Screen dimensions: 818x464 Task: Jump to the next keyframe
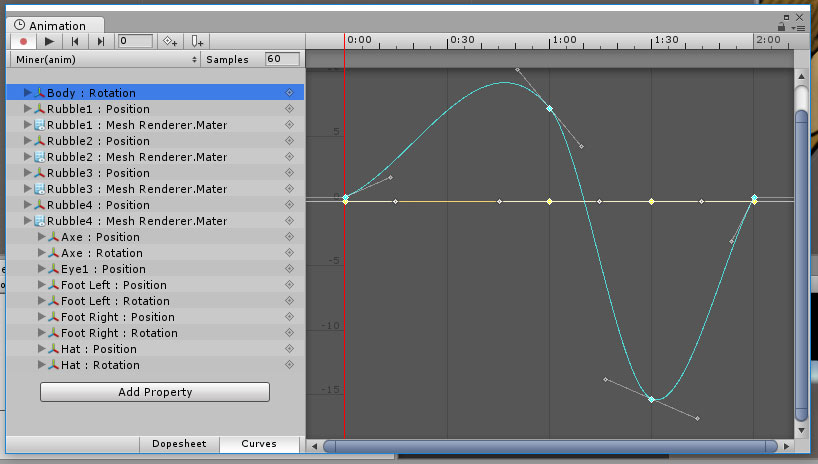pos(101,41)
